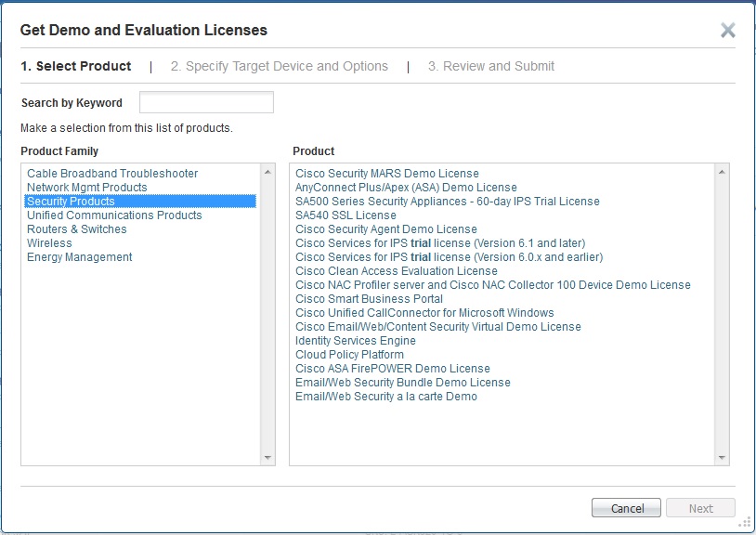Select Energy Management product family

point(80,257)
